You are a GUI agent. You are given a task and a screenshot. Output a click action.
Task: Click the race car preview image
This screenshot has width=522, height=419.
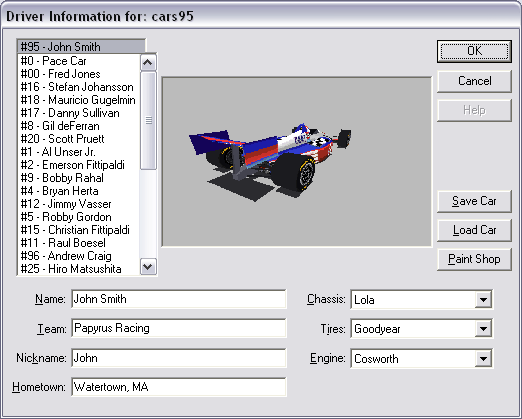coord(296,162)
